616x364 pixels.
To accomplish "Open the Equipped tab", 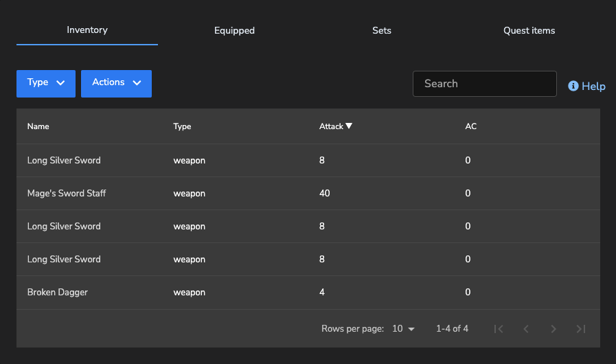I will pyautogui.click(x=234, y=30).
